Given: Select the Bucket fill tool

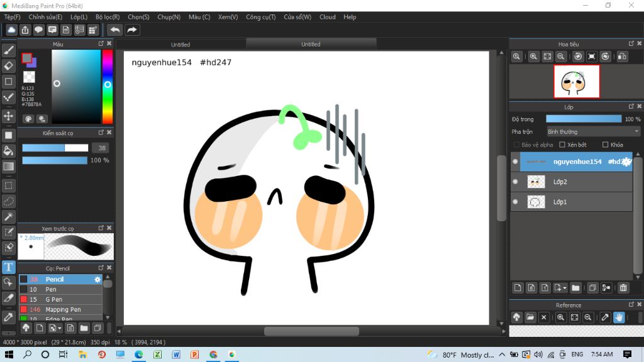Looking at the screenshot, I should click(9, 151).
